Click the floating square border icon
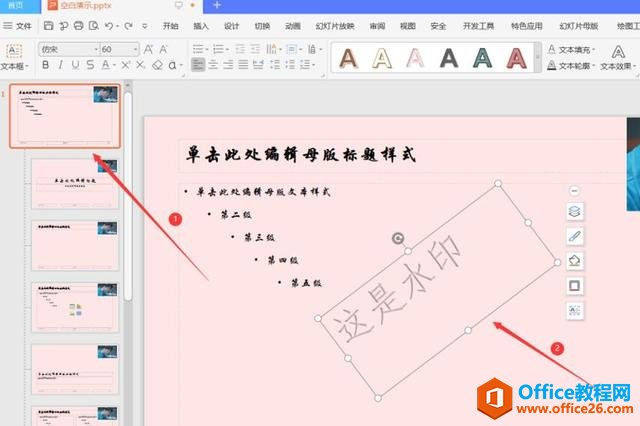 click(574, 286)
